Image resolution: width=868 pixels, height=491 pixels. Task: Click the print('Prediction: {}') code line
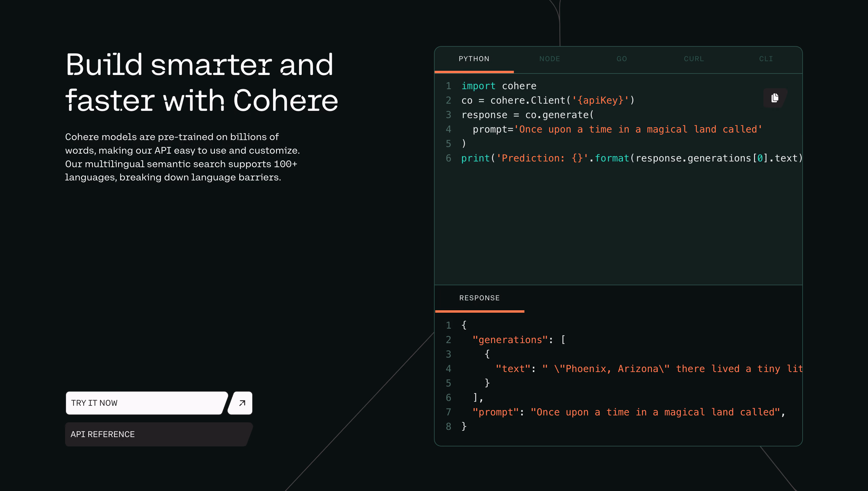[631, 158]
